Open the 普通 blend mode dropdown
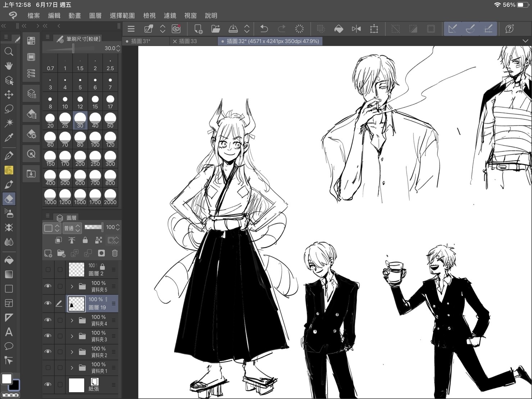Screen dimensions: 532x399 (x=72, y=228)
